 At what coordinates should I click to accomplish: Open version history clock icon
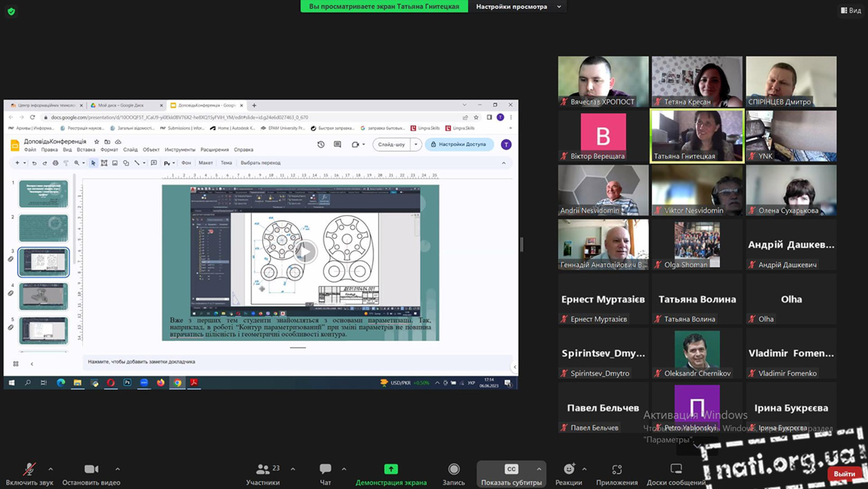click(321, 144)
